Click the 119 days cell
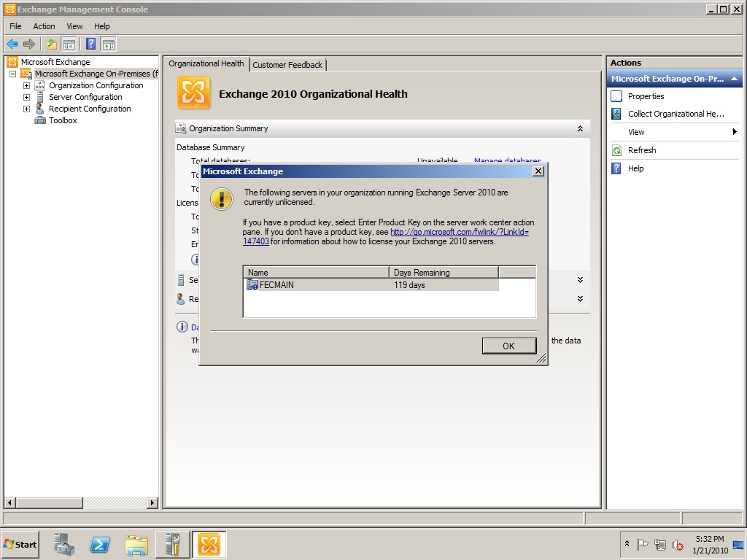747x560 pixels. tap(409, 285)
